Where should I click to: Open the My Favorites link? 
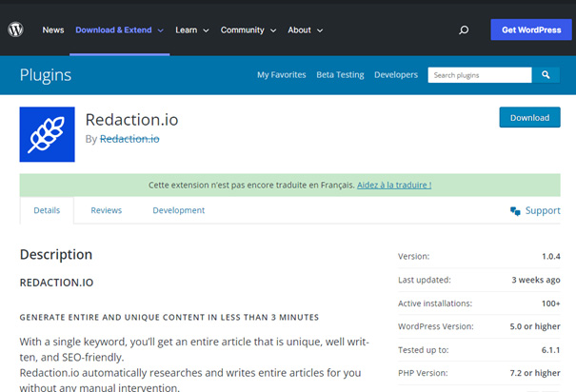(281, 74)
